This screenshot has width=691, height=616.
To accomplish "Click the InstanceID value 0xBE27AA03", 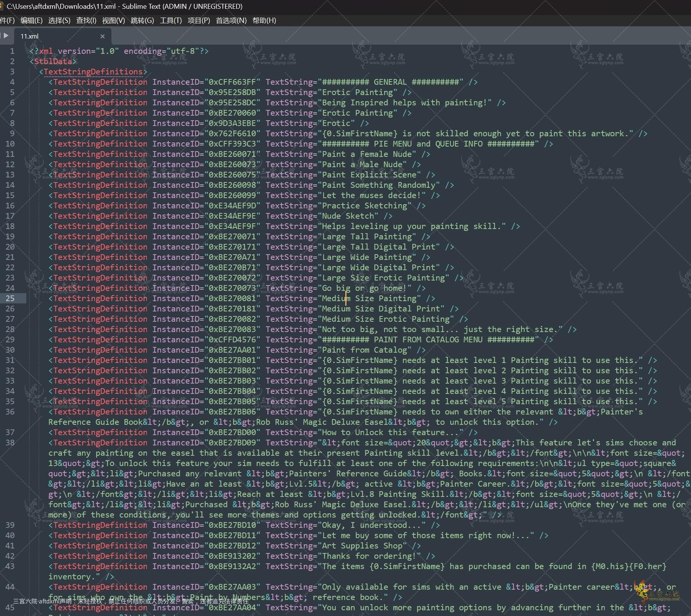I will tap(232, 587).
